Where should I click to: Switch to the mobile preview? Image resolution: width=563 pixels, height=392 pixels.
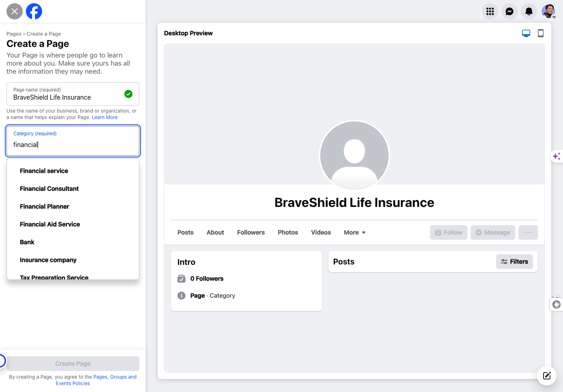[x=541, y=33]
